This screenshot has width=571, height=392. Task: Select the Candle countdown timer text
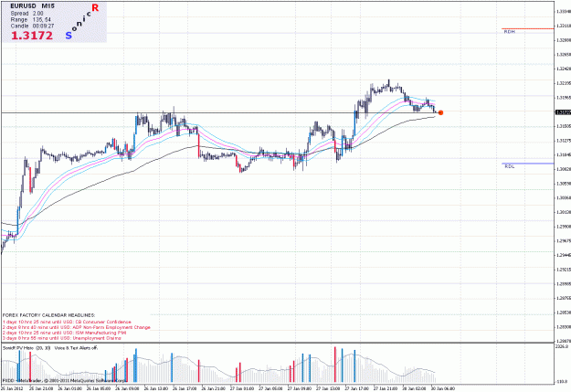click(32, 26)
